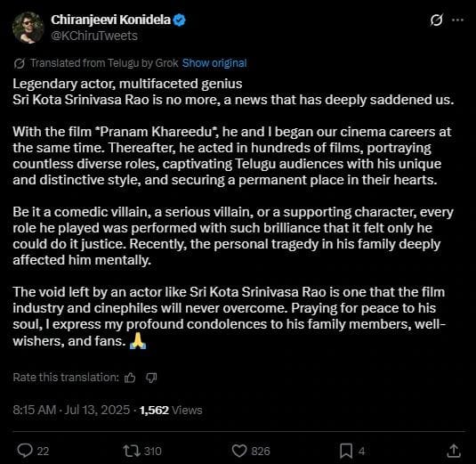Click the blue verified badge

[179, 20]
